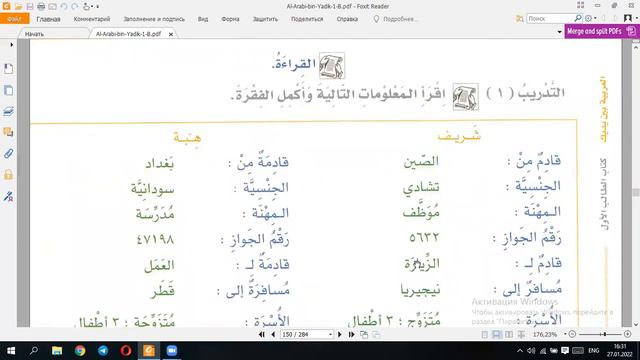Switch to the Вид tab
Image resolution: width=640 pixels, height=360 pixels.
(x=203, y=19)
